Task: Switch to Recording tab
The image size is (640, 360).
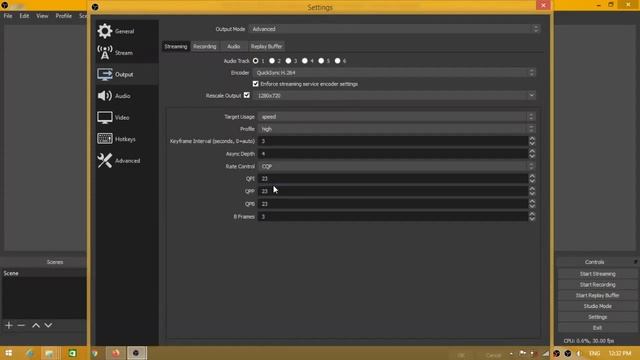Action: pyautogui.click(x=205, y=47)
